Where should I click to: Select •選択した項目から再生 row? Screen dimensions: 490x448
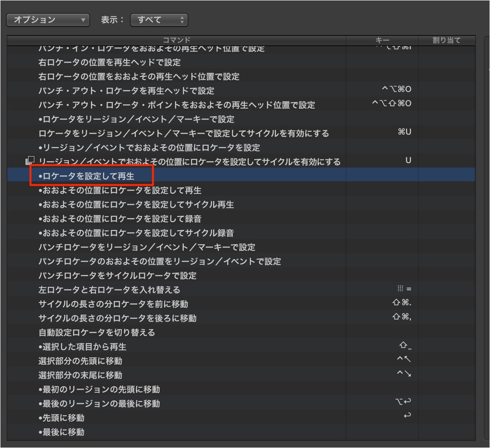[241, 347]
